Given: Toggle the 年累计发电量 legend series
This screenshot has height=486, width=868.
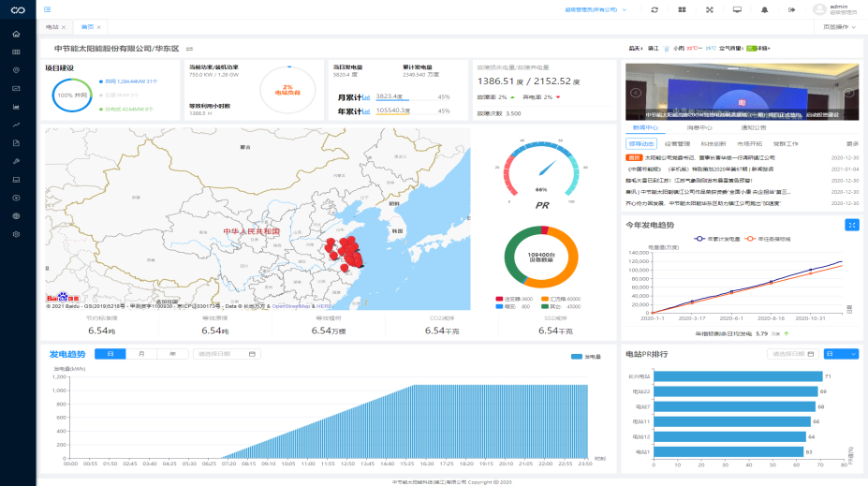Looking at the screenshot, I should coord(717,239).
